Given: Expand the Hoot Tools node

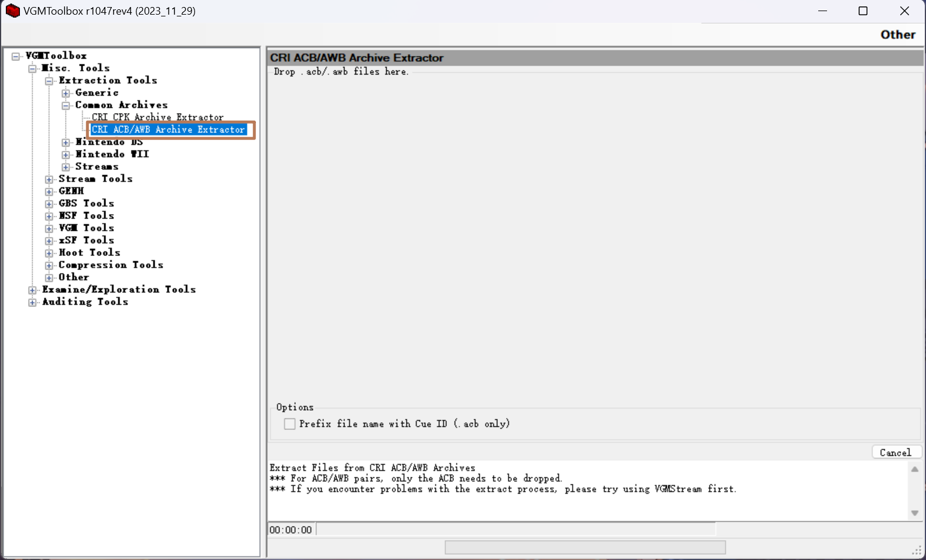Looking at the screenshot, I should click(x=49, y=253).
